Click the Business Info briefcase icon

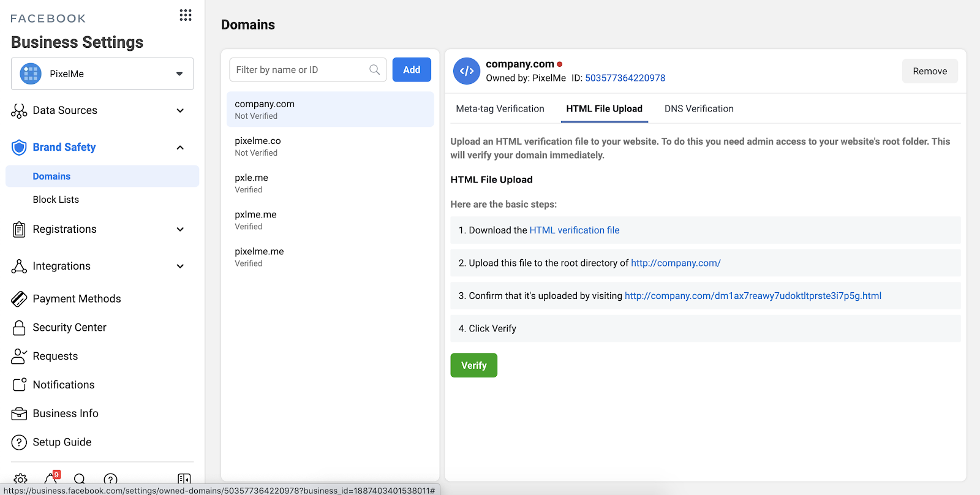pyautogui.click(x=19, y=414)
